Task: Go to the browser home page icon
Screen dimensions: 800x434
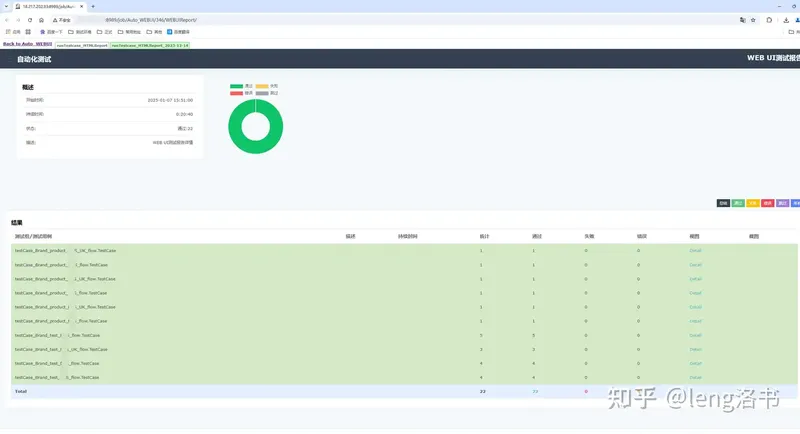Action: [x=41, y=19]
